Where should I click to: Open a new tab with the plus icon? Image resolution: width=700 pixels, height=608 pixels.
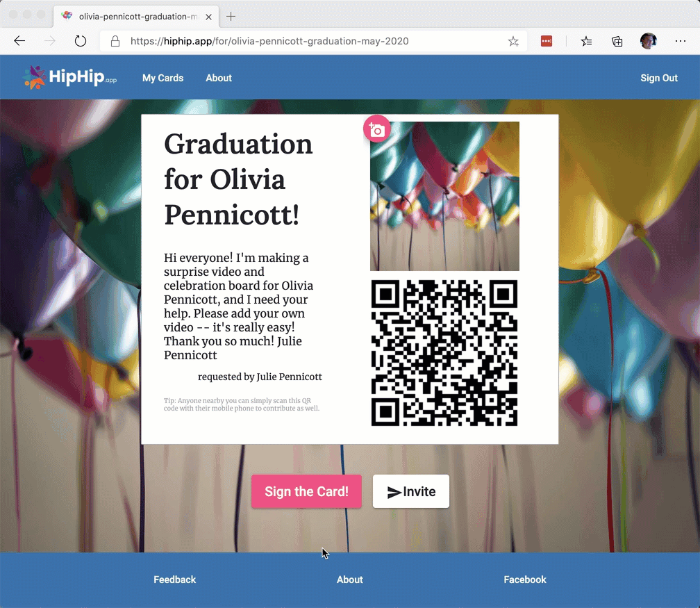pyautogui.click(x=231, y=17)
